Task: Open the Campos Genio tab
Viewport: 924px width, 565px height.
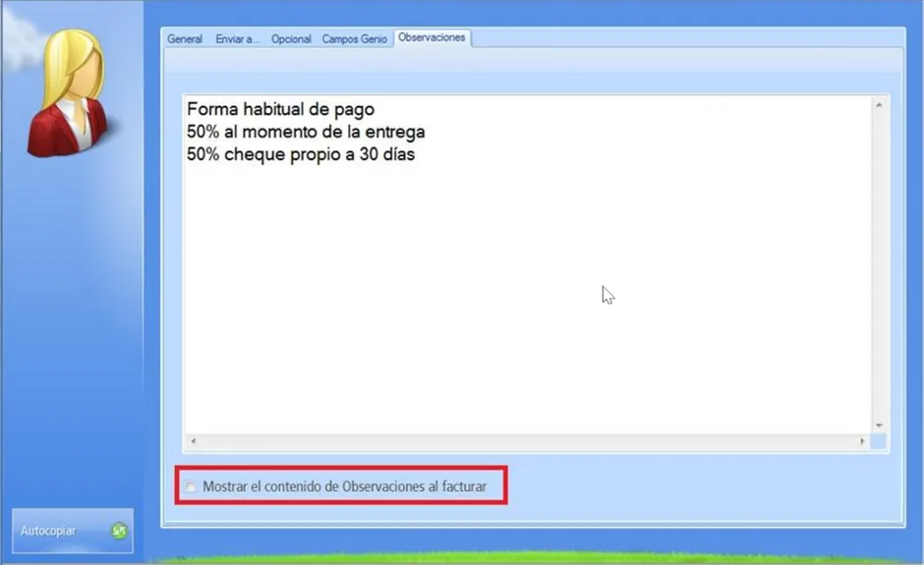Action: pos(354,39)
